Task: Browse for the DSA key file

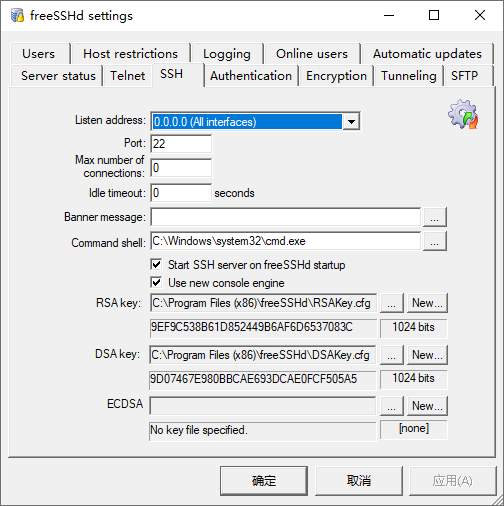Action: (392, 355)
